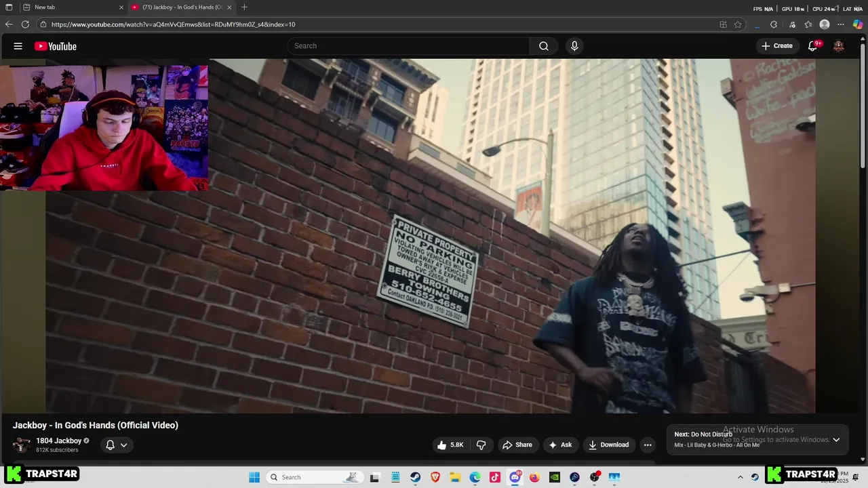Viewport: 868px width, 488px height.
Task: Open browser extensions puzzle icon
Action: click(x=774, y=24)
